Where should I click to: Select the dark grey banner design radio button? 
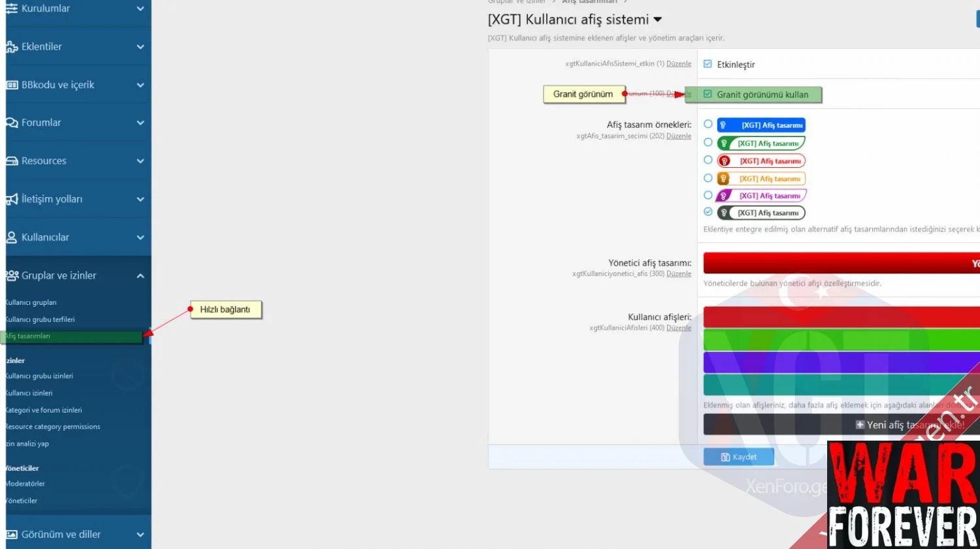coord(708,212)
